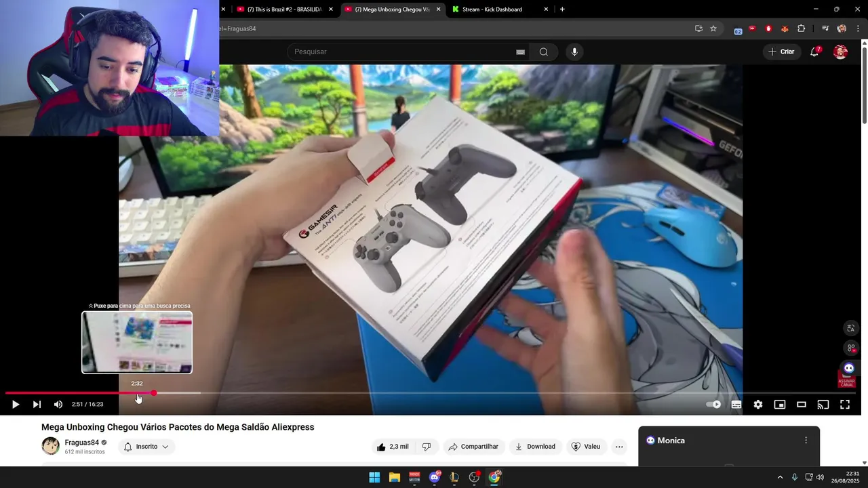
Task: Open the media control music-note icon
Action: 825,28
